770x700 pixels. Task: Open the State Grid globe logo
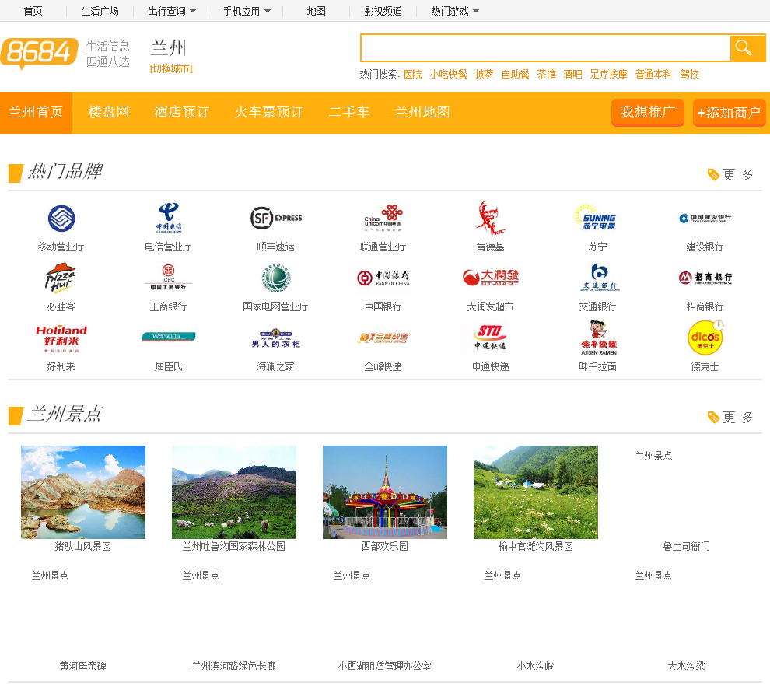click(276, 278)
